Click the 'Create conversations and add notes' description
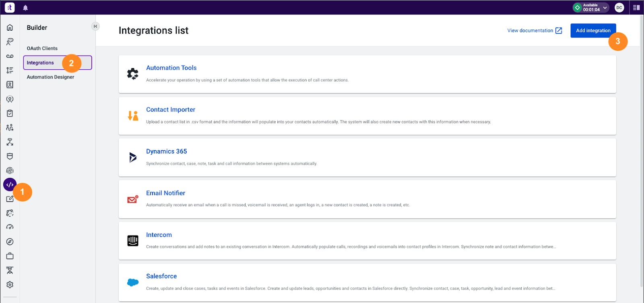The height and width of the screenshot is (303, 644). pos(351,247)
